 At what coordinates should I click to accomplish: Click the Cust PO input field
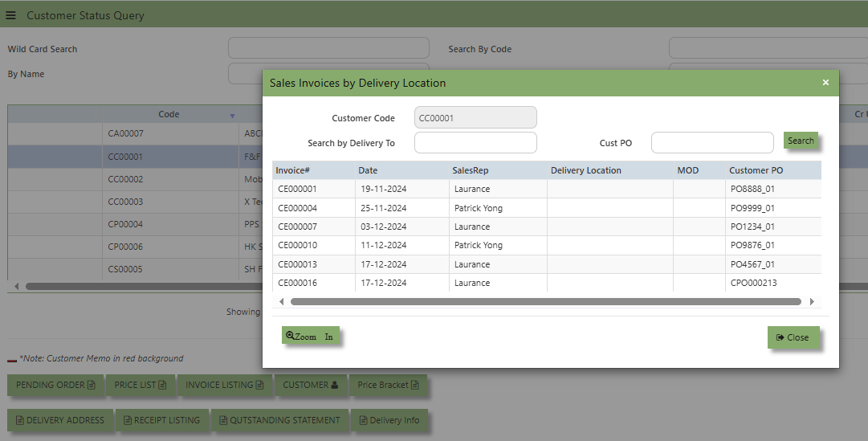coord(712,142)
